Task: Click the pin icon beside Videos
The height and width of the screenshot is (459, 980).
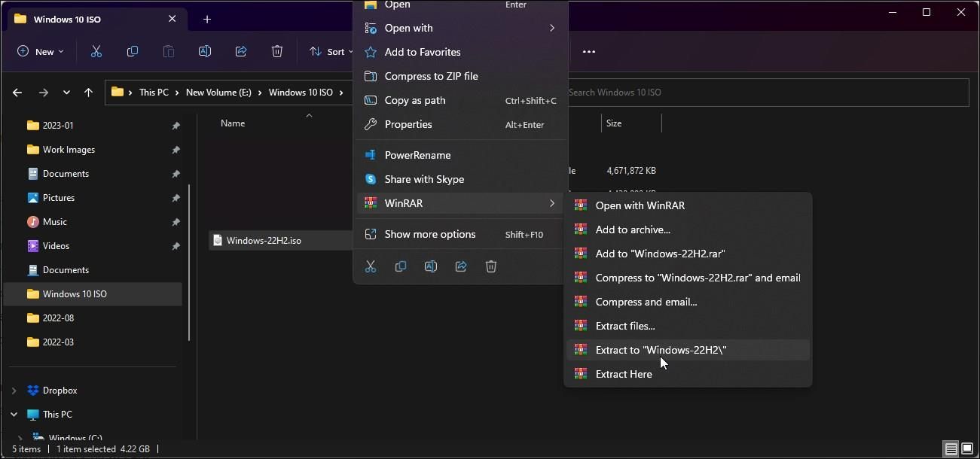Action: [x=176, y=246]
